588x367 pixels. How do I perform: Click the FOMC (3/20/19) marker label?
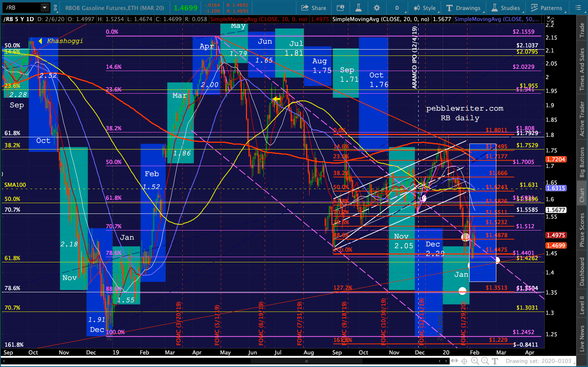(179, 324)
